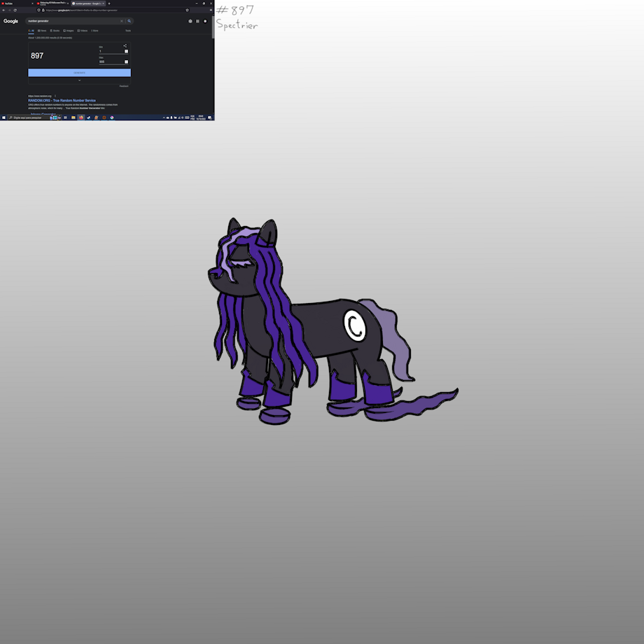Click the handwritten "#897" label
The width and height of the screenshot is (644, 644).
(x=235, y=10)
